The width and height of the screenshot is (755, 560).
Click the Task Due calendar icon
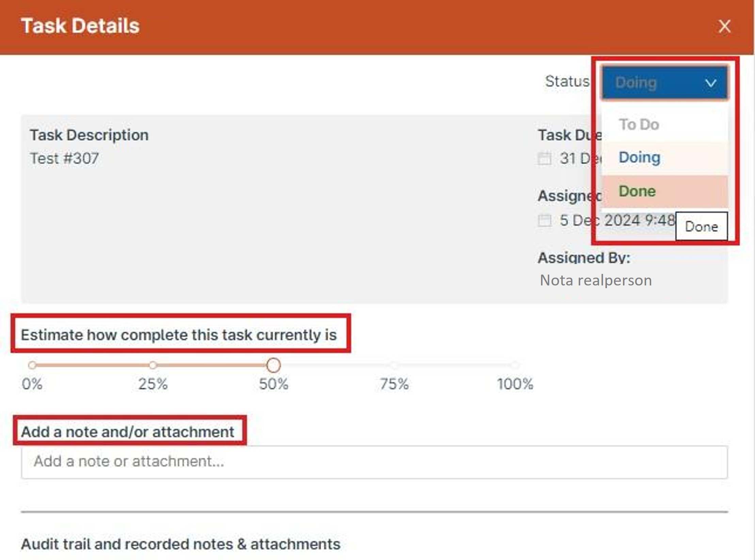pos(544,158)
